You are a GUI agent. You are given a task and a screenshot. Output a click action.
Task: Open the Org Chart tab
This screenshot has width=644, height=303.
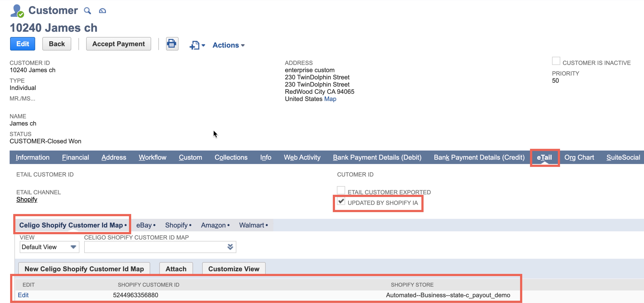click(579, 157)
